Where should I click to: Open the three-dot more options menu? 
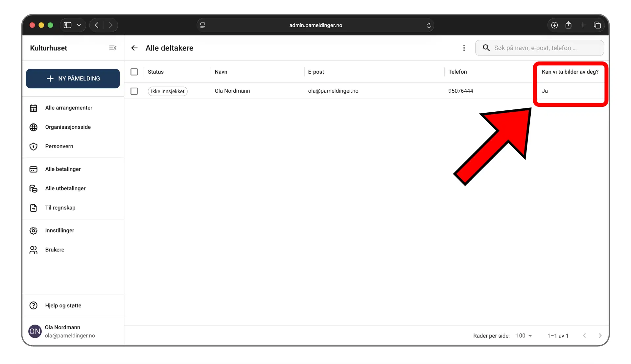pos(464,48)
